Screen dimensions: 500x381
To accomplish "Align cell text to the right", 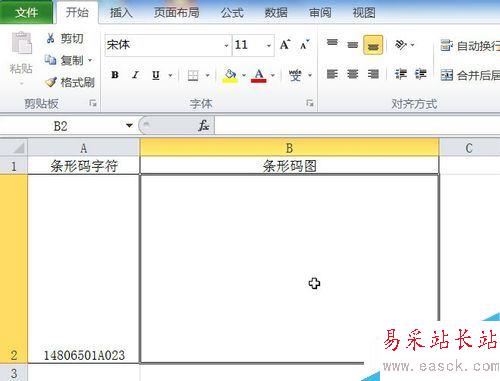I will (373, 74).
